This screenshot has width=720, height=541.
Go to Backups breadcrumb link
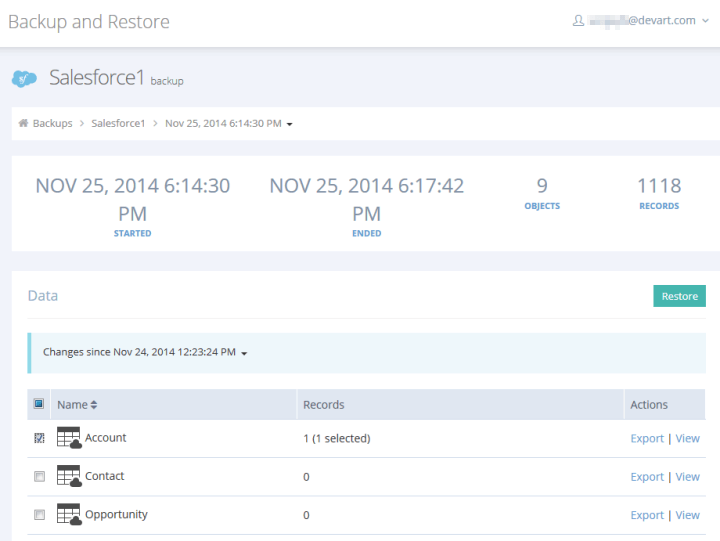pos(52,123)
